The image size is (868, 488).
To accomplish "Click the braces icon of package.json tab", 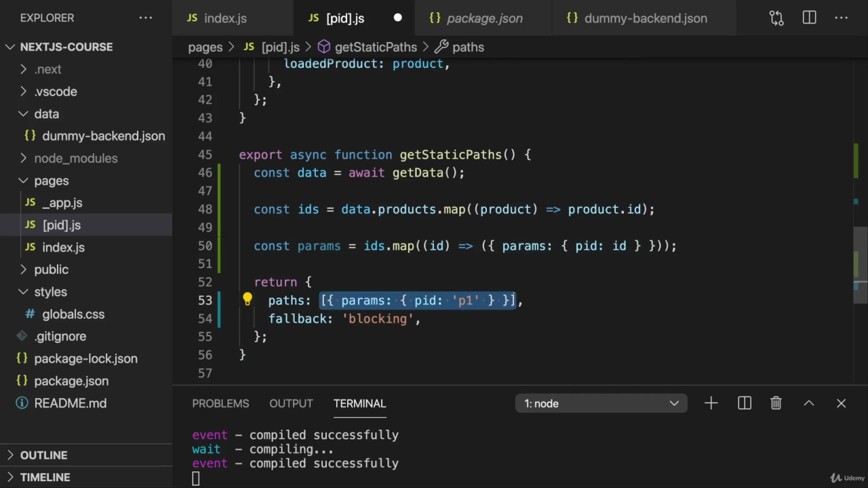I will point(435,18).
